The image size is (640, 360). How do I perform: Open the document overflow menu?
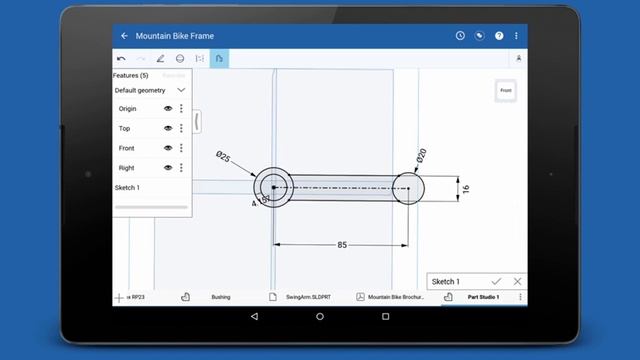(516, 36)
